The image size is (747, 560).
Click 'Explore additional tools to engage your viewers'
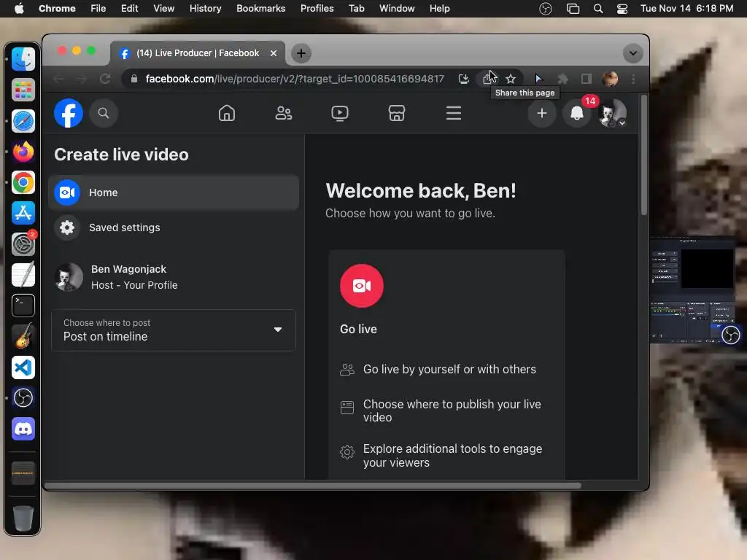coord(452,456)
